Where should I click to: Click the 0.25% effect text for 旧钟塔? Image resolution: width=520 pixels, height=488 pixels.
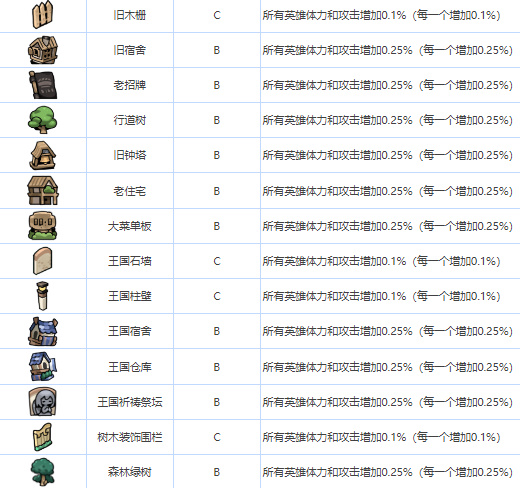[x=387, y=155]
